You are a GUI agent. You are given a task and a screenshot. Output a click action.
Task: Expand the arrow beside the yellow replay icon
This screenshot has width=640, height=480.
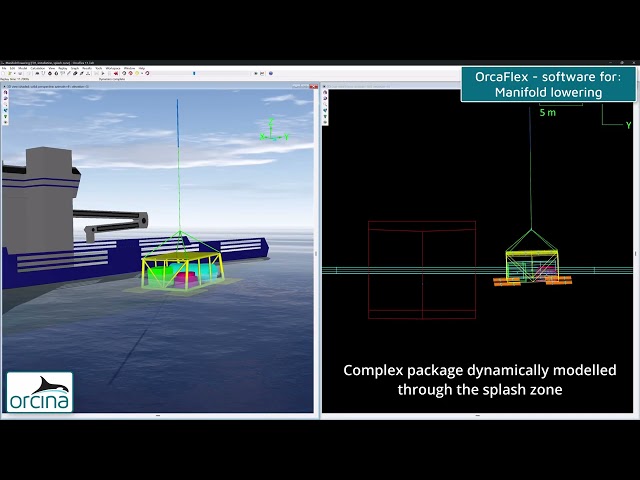[142, 73]
